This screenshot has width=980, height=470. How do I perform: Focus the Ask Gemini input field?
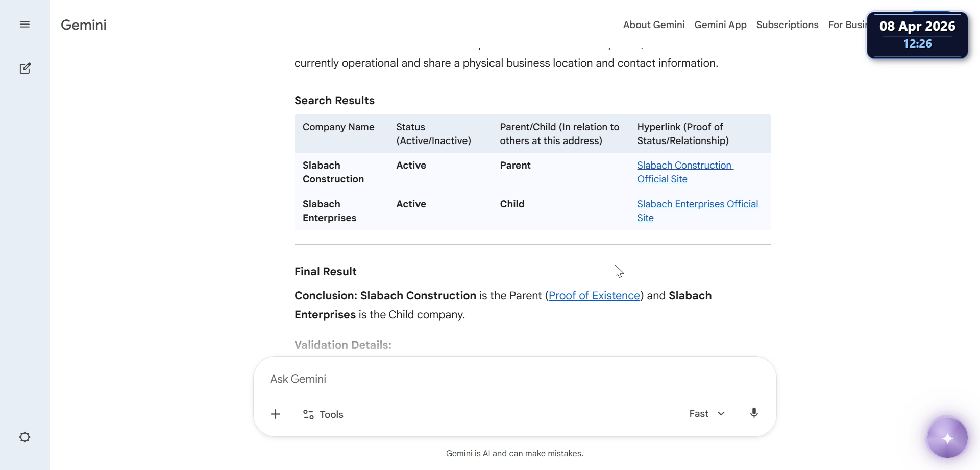pos(459,379)
